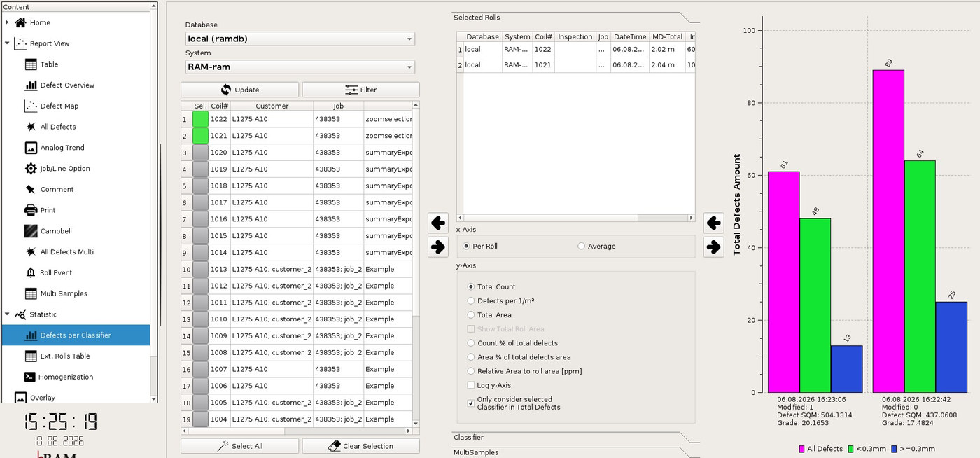980x458 pixels.
Task: Select the Total Area radio button
Action: pos(471,315)
